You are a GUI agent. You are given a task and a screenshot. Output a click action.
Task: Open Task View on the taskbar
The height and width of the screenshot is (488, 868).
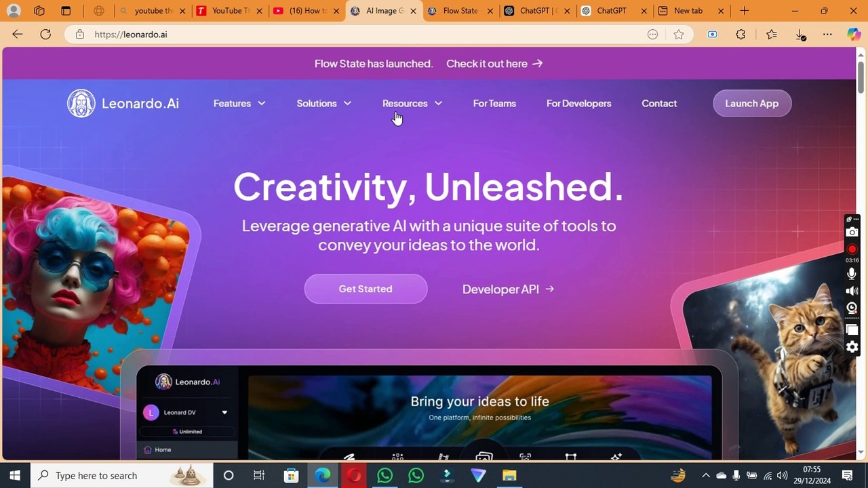(258, 476)
